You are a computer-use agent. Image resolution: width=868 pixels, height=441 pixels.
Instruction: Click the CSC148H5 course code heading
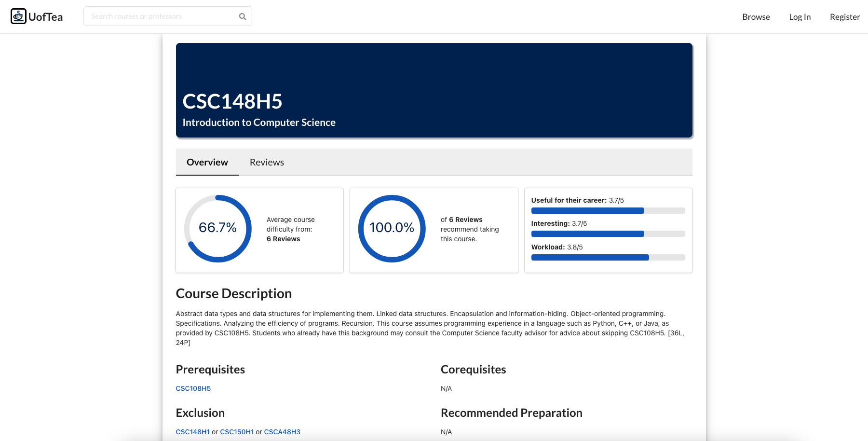click(232, 101)
